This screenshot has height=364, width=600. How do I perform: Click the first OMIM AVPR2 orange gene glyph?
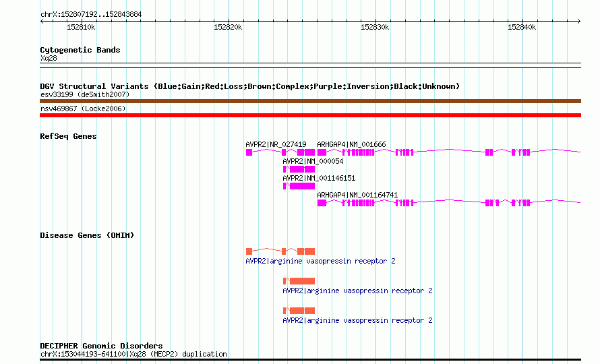point(280,251)
